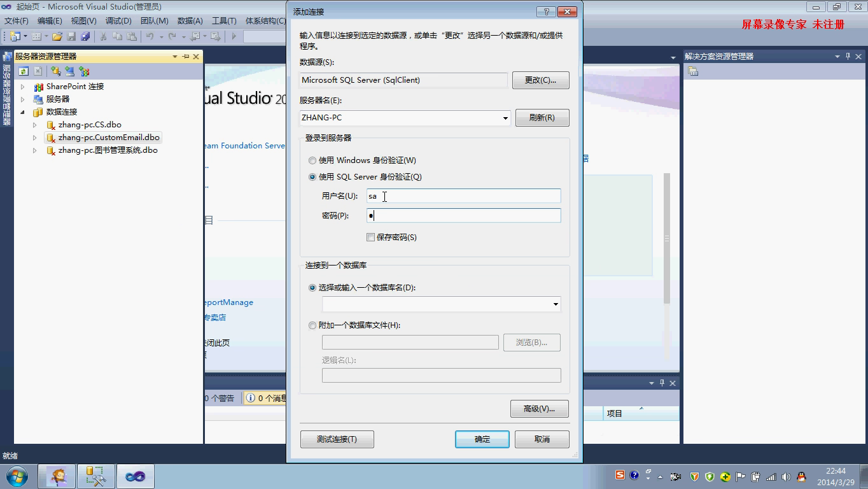868x489 pixels.
Task: Expand the zhang-pc.CustomEmail.dbo connection
Action: coord(35,138)
